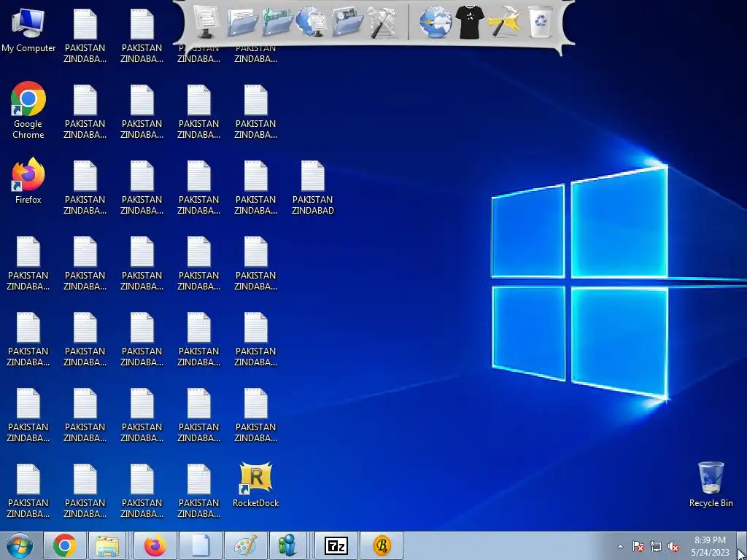Show hidden icons in the system tray
This screenshot has width=747, height=560.
[x=620, y=546]
